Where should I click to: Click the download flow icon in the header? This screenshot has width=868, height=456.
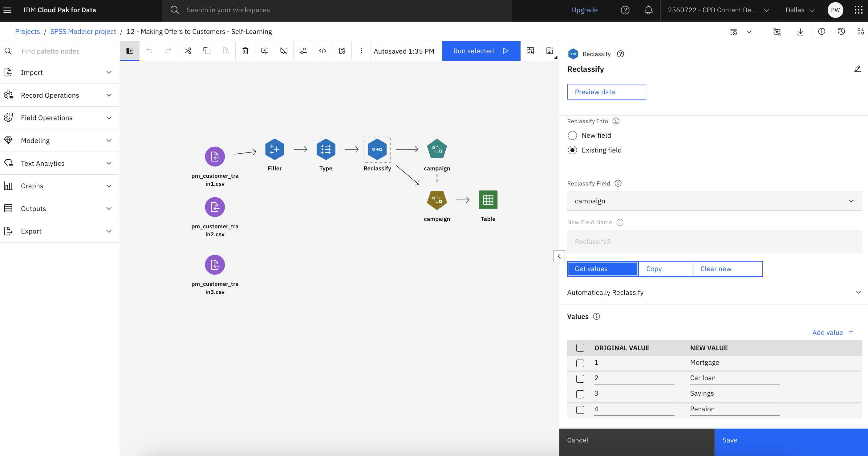click(801, 31)
